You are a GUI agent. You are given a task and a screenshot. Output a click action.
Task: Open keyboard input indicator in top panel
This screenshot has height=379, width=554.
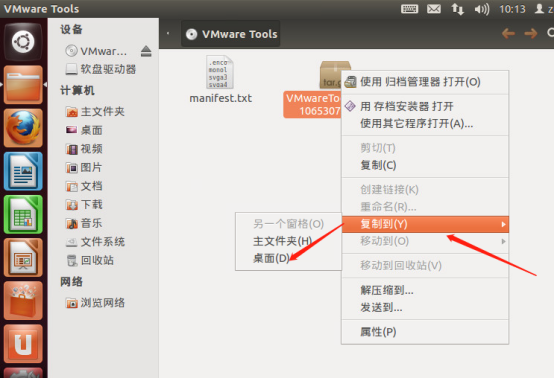pos(409,9)
